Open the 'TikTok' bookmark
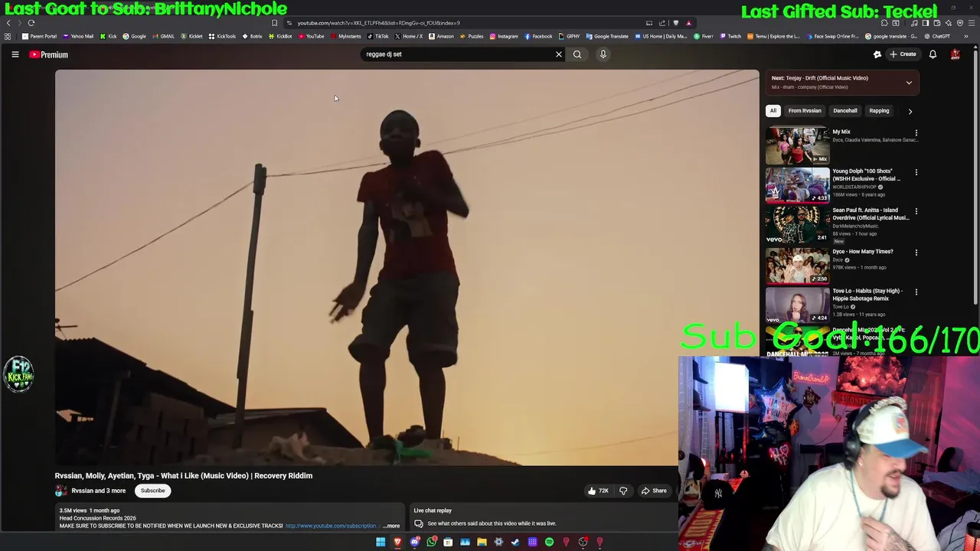 point(377,36)
